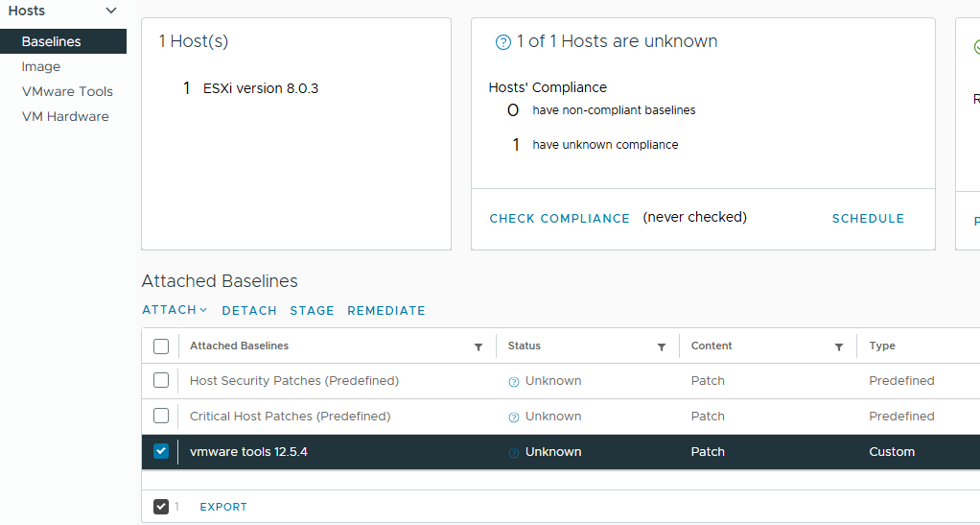Check the Critical Host Patches checkbox
This screenshot has width=980, height=525.
[161, 417]
